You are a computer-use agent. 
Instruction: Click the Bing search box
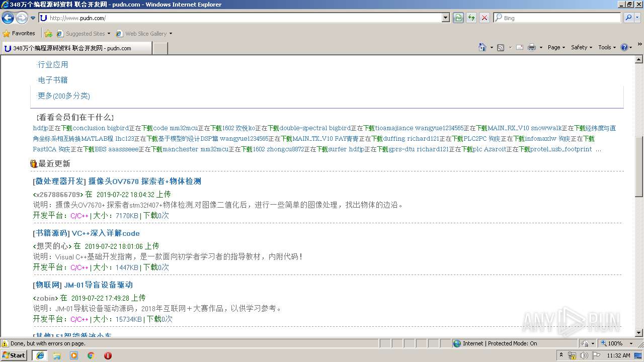pyautogui.click(x=557, y=18)
